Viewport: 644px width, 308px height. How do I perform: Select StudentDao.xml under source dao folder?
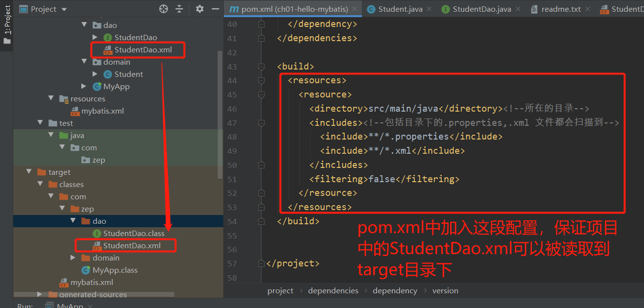click(x=143, y=50)
